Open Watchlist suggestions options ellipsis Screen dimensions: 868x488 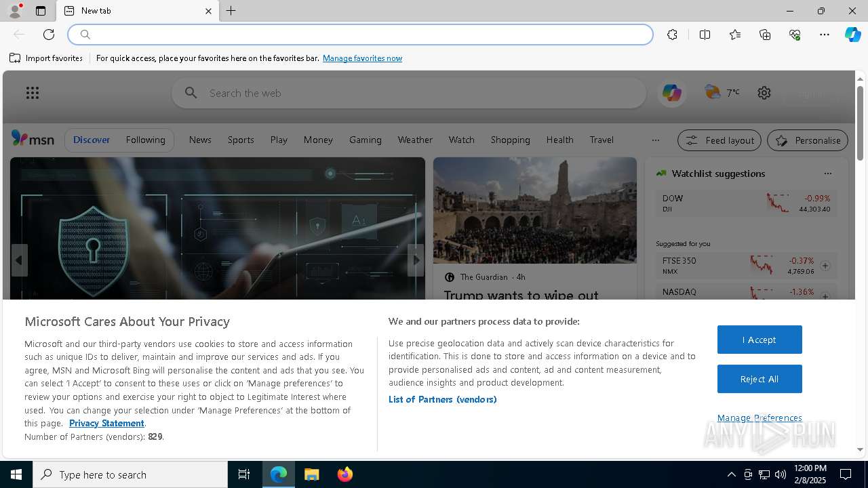click(827, 174)
